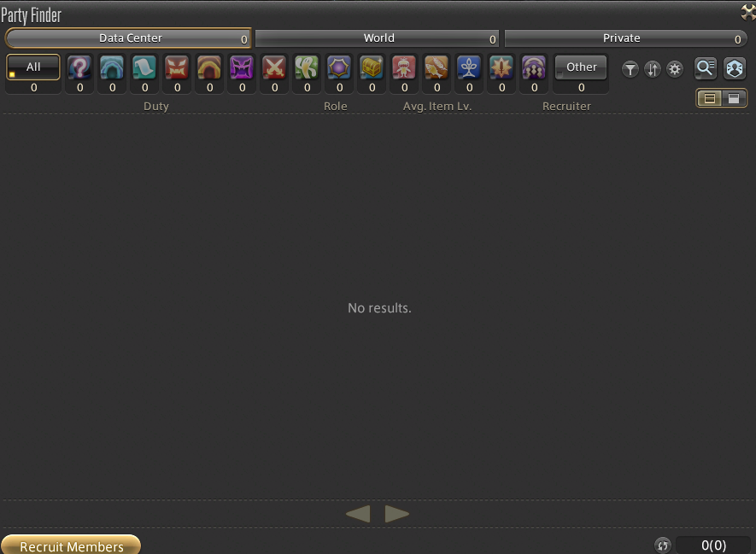Select the Field Operations orange starburst icon
This screenshot has width=756, height=554.
point(501,67)
